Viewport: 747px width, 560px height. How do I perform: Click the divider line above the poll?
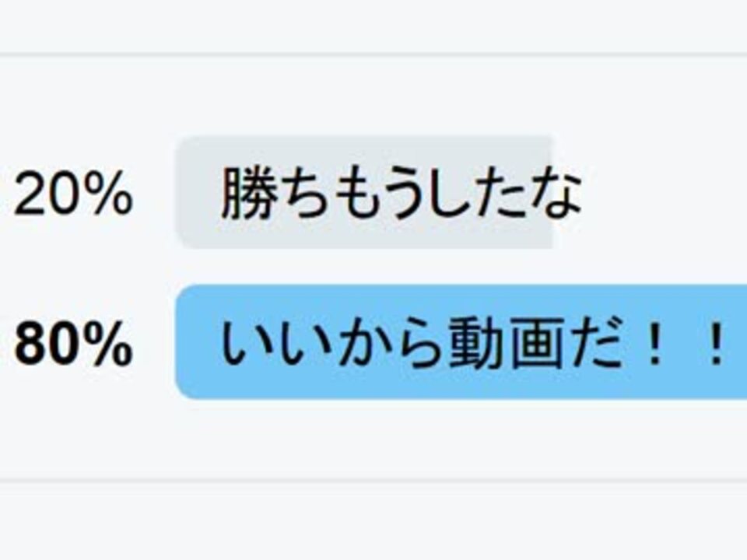(373, 55)
